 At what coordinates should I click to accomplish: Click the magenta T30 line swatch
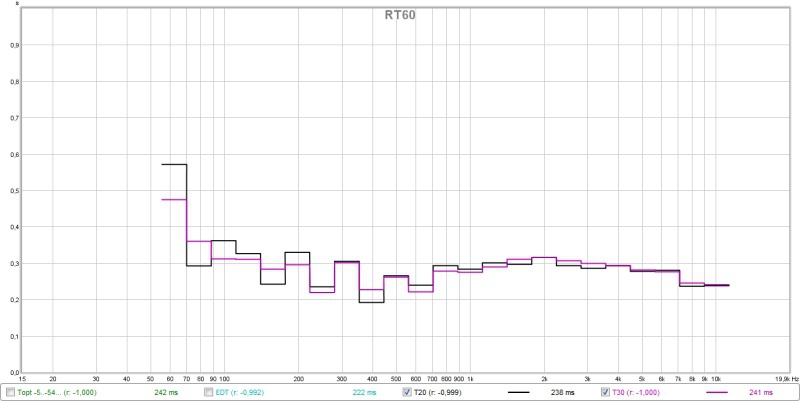coord(717,393)
